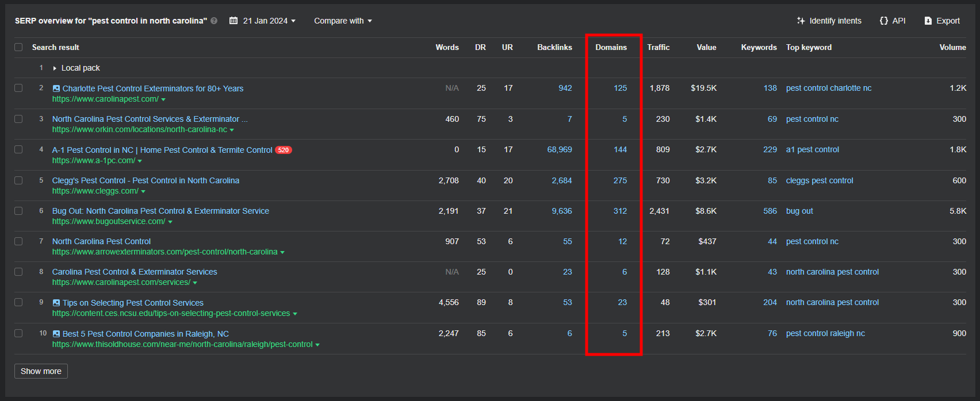
Task: Open the North Carolina Pest Control title link
Action: click(x=101, y=241)
